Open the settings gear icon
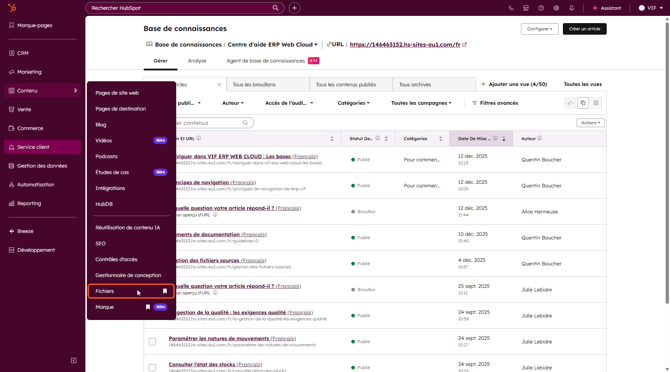670x372 pixels. pos(556,8)
